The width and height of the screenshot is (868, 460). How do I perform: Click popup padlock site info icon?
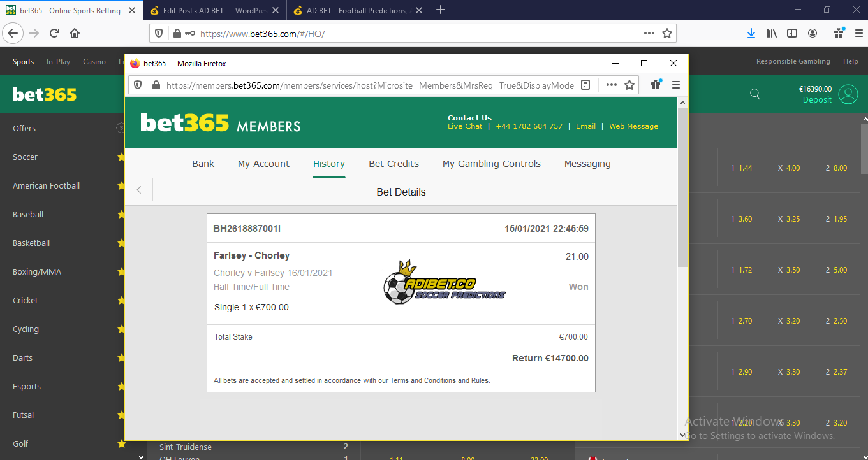155,85
